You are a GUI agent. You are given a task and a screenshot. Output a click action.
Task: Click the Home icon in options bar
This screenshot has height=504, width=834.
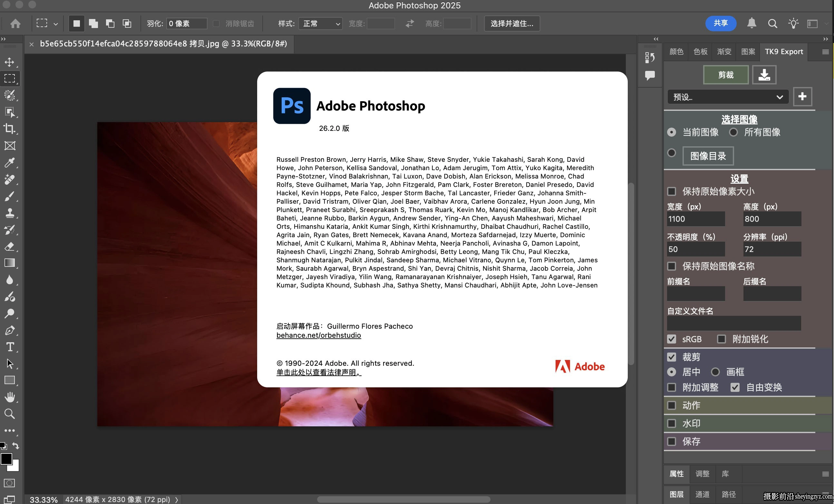[x=15, y=23]
